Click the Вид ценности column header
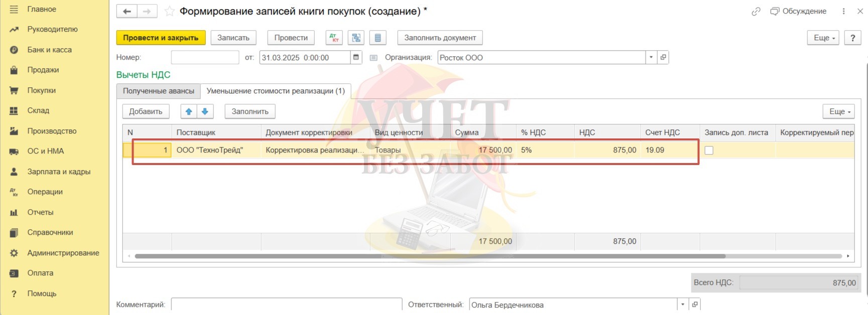Screen dimensions: 868x315 [410, 132]
